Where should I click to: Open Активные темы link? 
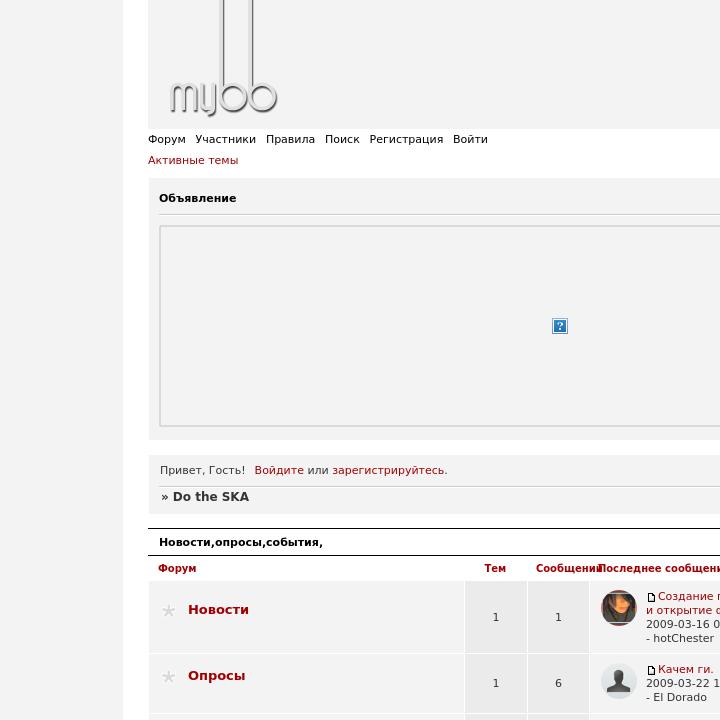click(193, 160)
